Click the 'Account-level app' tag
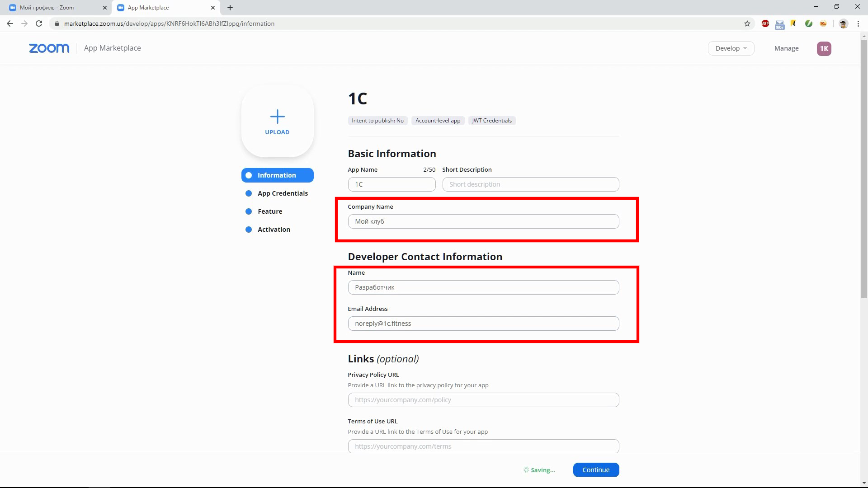The image size is (868, 488). [x=438, y=121]
